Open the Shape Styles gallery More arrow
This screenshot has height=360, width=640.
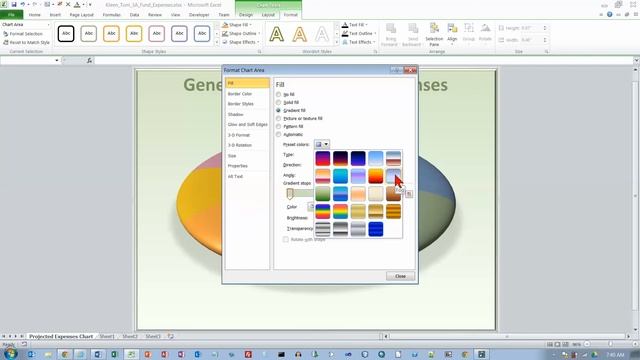[217, 42]
